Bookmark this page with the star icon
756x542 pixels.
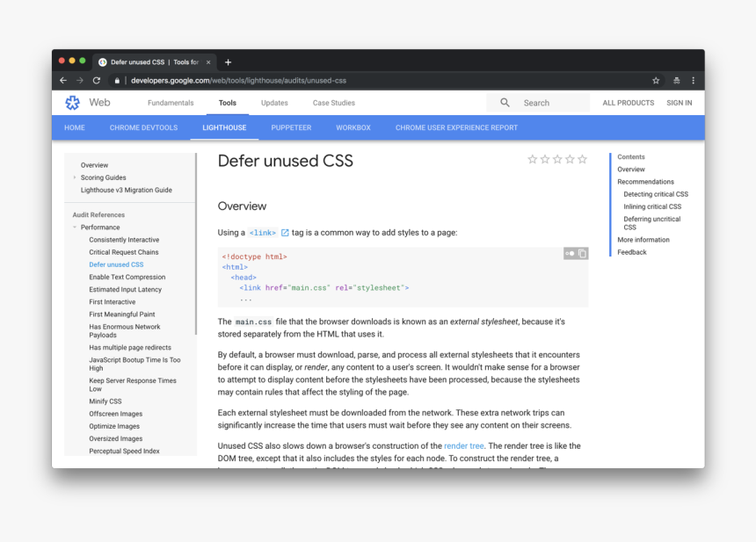click(x=656, y=81)
